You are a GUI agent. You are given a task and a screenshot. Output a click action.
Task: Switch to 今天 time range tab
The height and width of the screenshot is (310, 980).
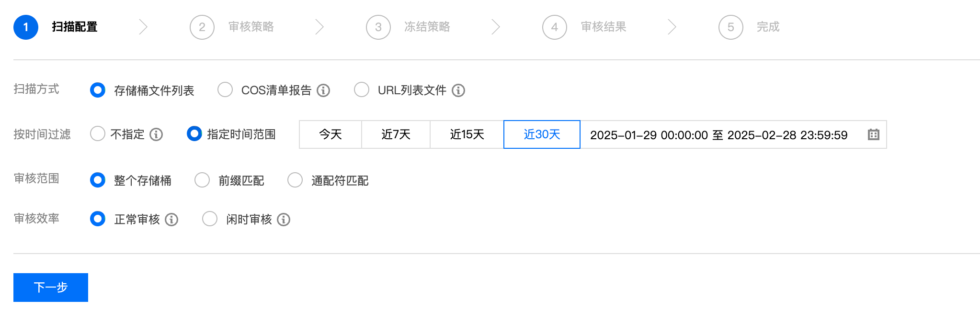(330, 134)
